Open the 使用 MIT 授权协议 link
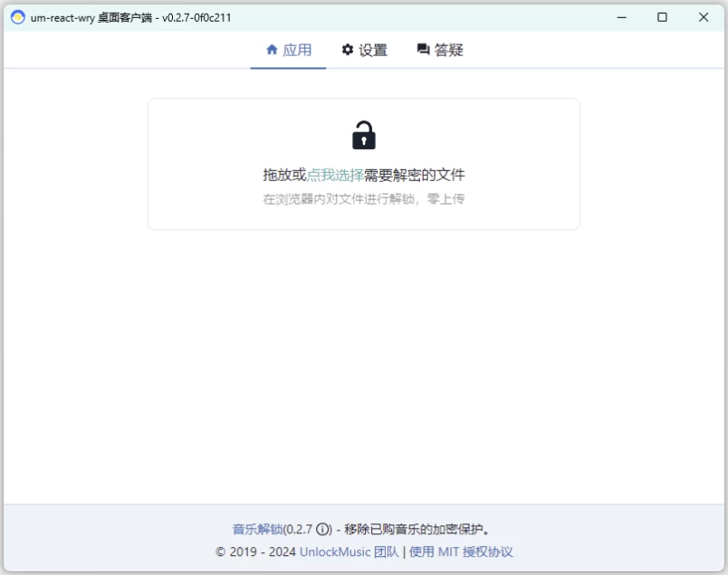This screenshot has width=728, height=575. coord(461,551)
